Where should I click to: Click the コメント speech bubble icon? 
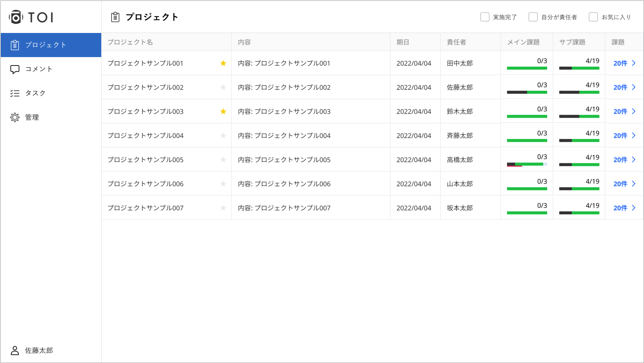15,69
